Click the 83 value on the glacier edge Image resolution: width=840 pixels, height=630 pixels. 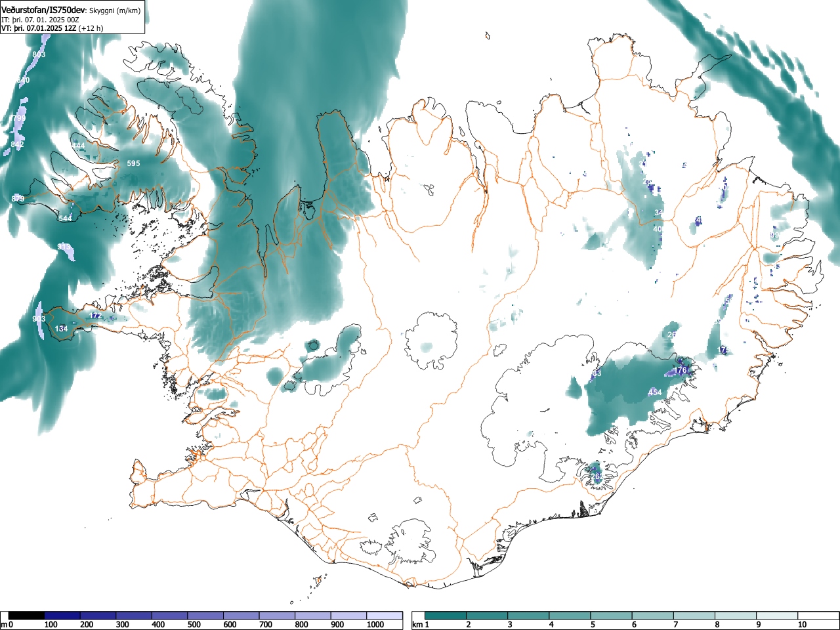tap(597, 373)
